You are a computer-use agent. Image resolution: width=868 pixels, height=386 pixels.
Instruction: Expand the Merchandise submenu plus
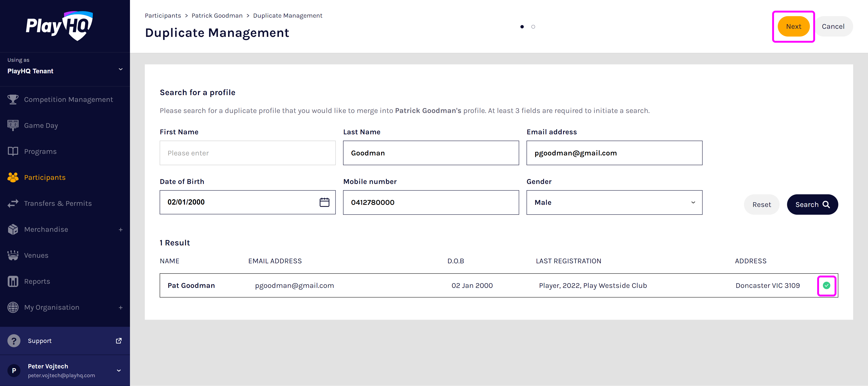121,230
